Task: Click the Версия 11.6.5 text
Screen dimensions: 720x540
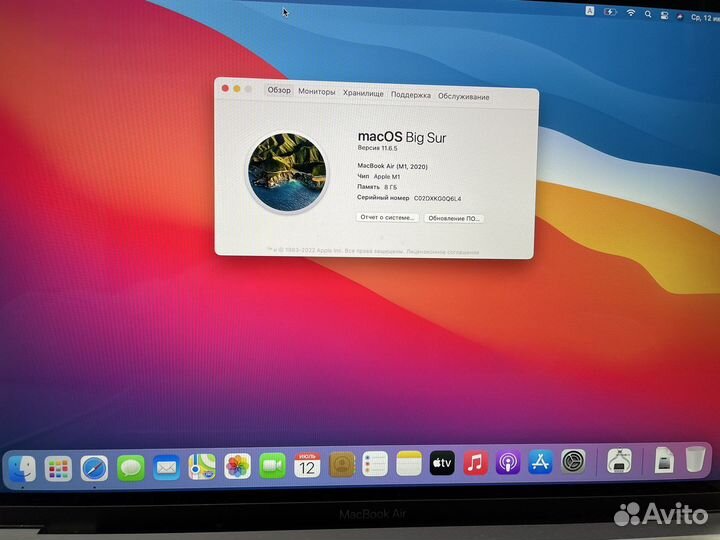Action: pyautogui.click(x=377, y=148)
